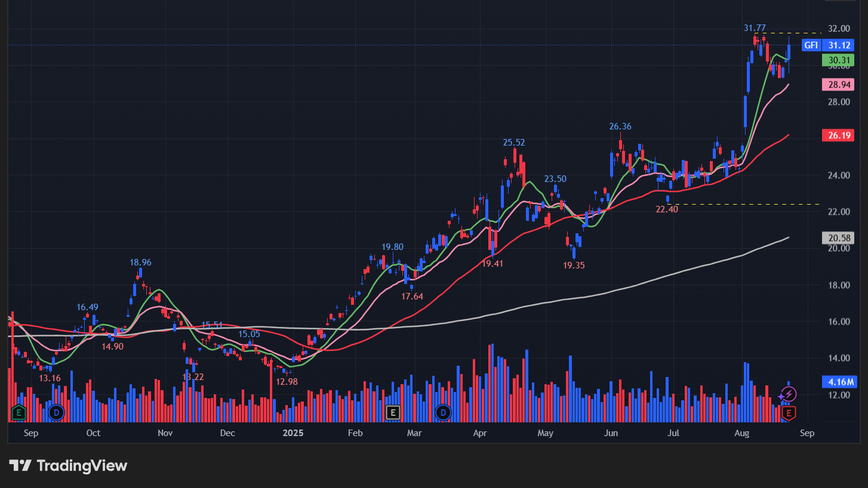Click the 19.80 peak label in February
This screenshot has height=488, width=868.
tap(393, 247)
